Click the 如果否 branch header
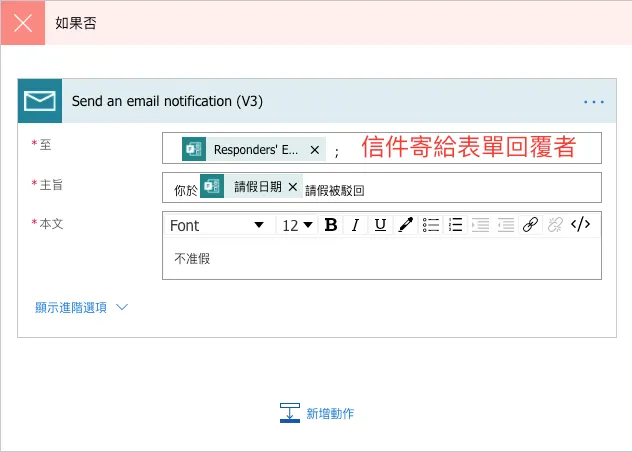Image resolution: width=632 pixels, height=452 pixels. [x=316, y=23]
